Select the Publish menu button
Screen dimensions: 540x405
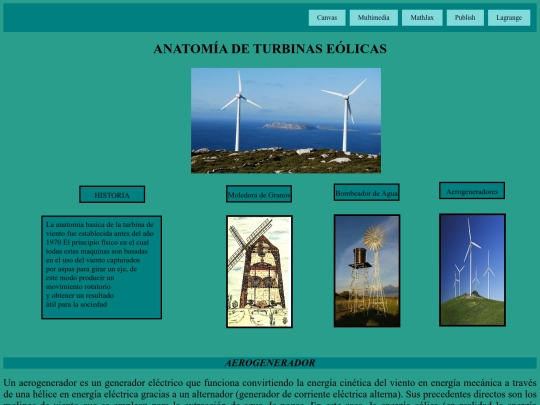pos(465,18)
